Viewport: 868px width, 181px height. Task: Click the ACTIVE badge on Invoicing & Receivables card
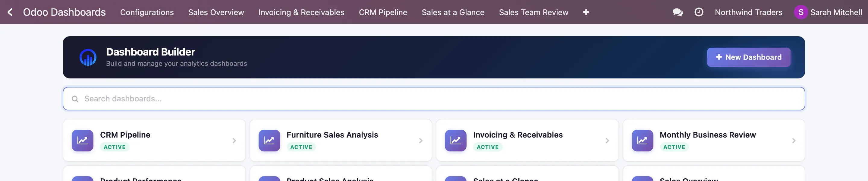488,147
